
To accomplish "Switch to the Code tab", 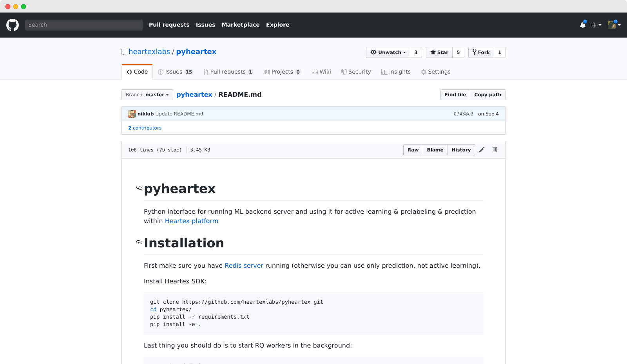I will point(137,72).
